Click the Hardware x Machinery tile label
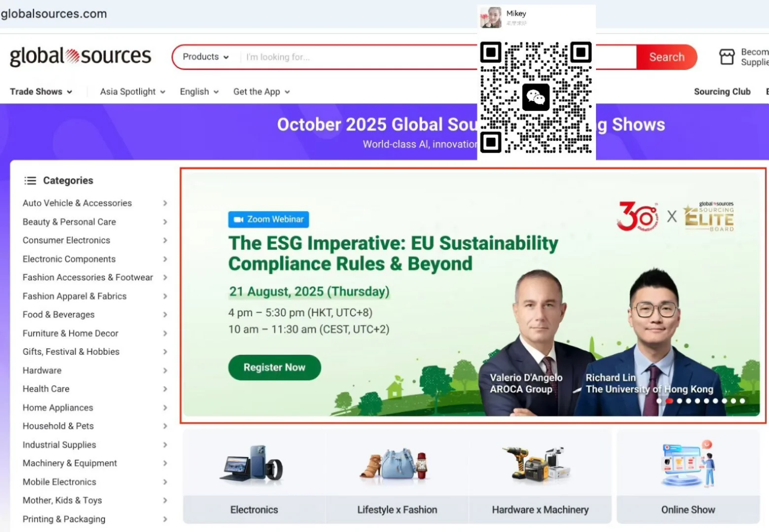 pos(540,510)
